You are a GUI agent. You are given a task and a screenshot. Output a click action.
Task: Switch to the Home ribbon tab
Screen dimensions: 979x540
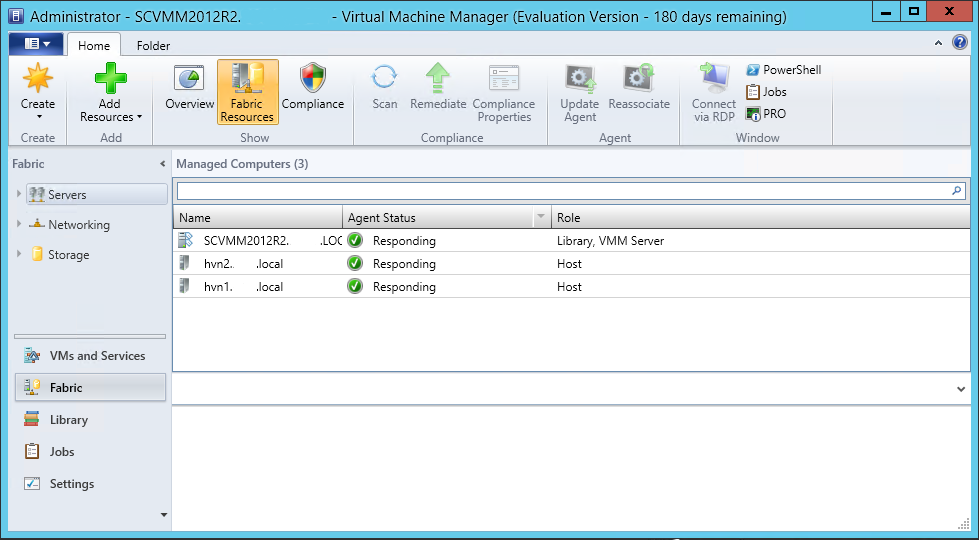94,46
